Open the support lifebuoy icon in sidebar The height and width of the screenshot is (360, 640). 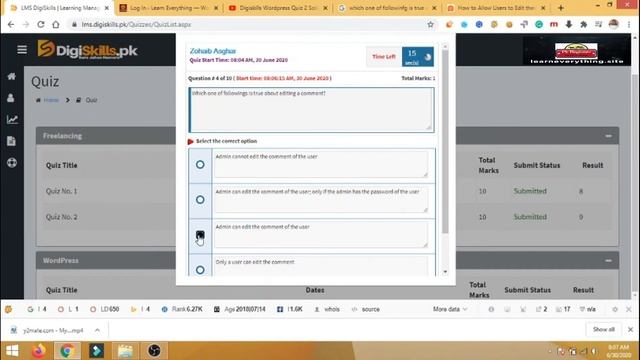(12, 163)
